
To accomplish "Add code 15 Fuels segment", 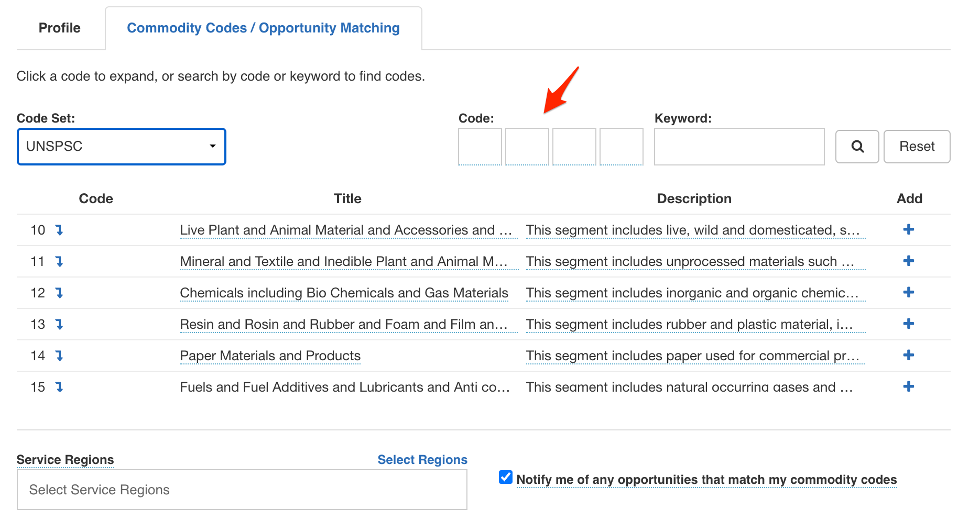I will [x=908, y=386].
